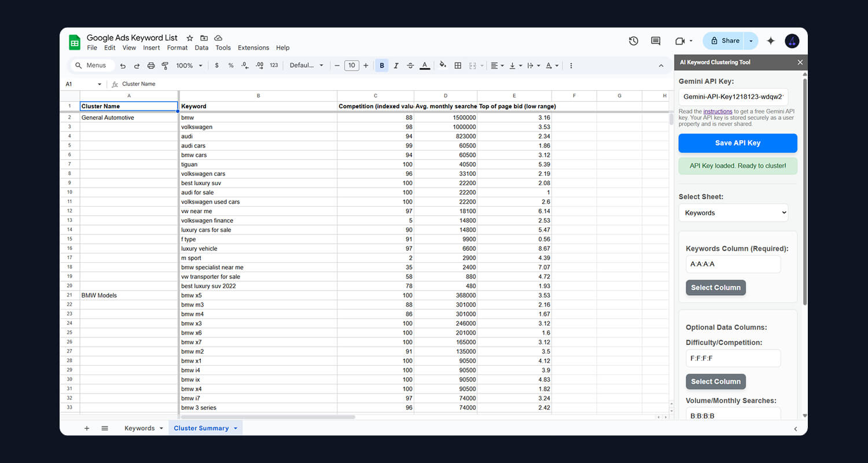Open the Extensions menu
The width and height of the screenshot is (868, 463).
253,48
